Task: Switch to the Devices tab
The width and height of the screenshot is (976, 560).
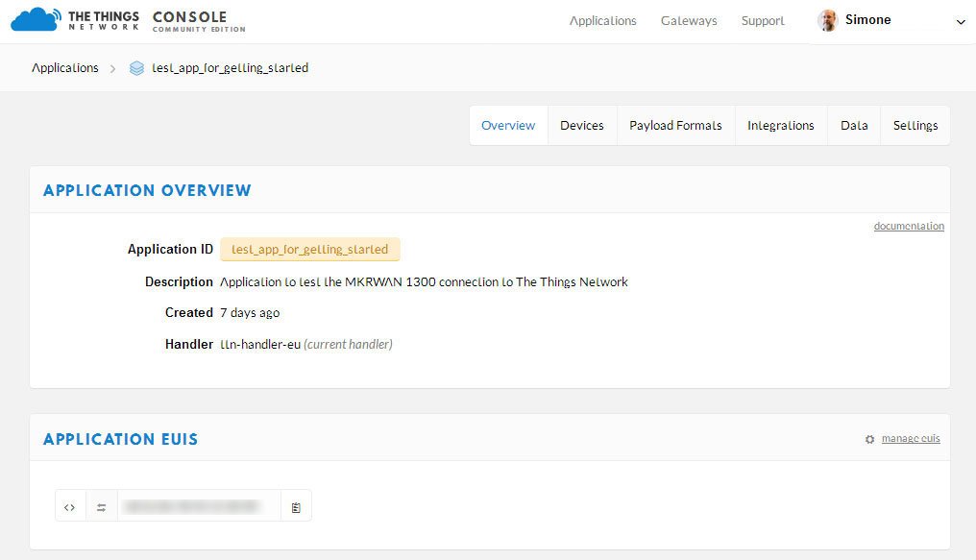Action: [582, 125]
